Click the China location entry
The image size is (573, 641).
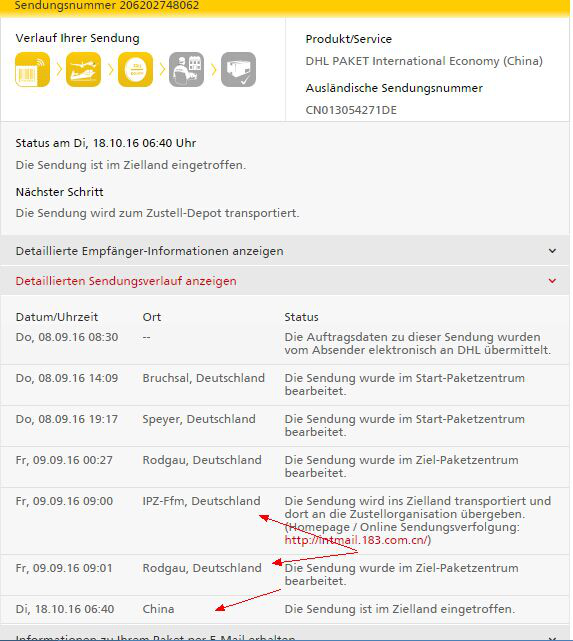click(158, 609)
